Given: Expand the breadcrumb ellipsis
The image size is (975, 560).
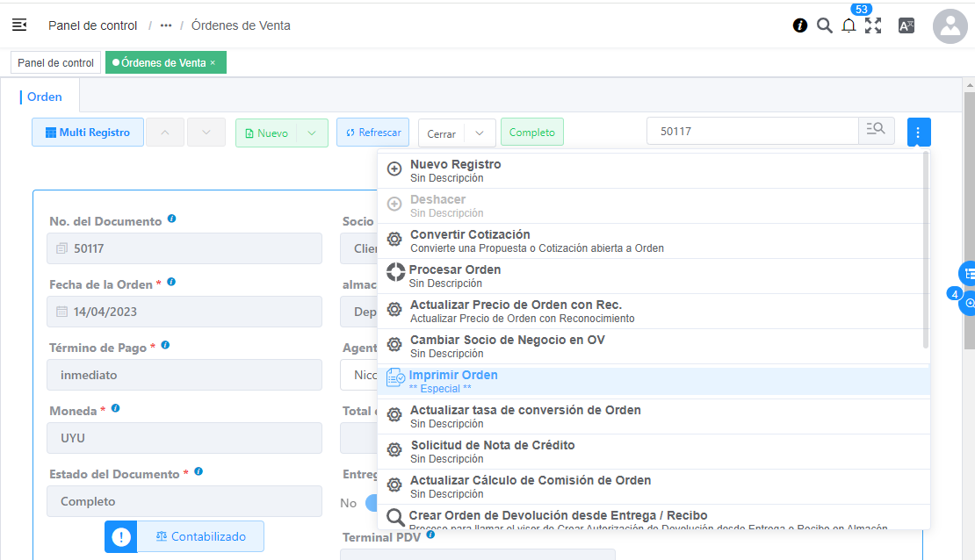Looking at the screenshot, I should 166,25.
